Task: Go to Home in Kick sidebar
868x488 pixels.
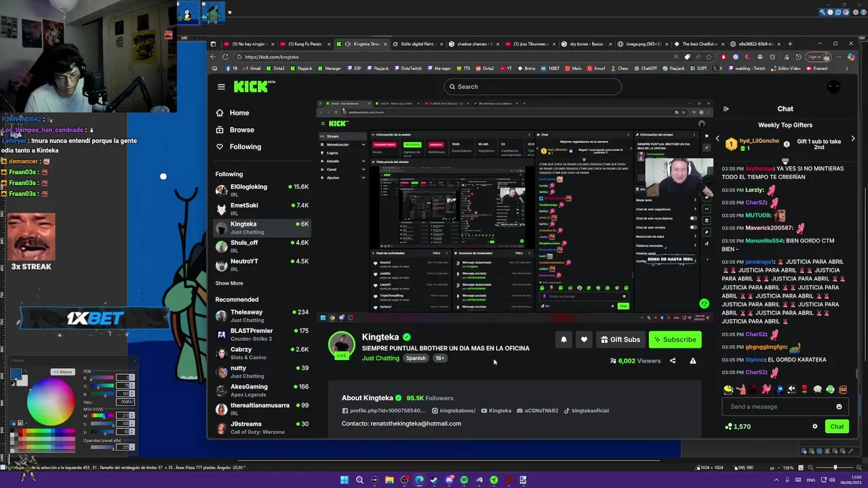Action: [239, 113]
